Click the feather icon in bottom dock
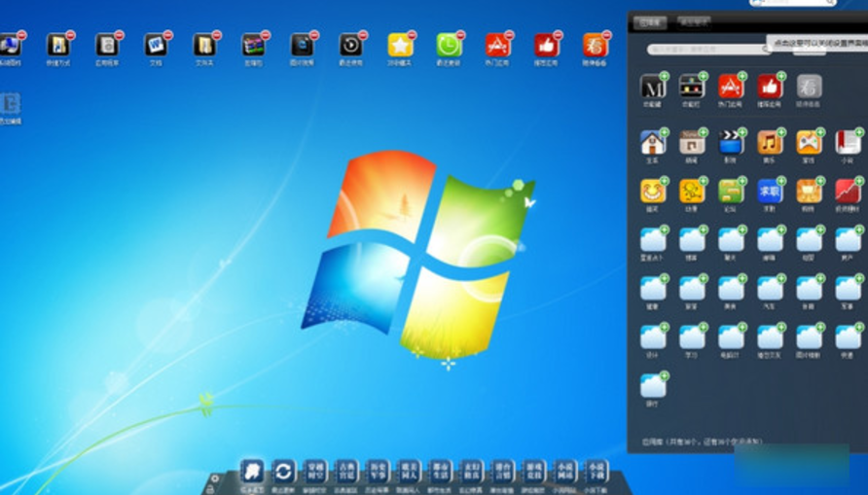Image resolution: width=868 pixels, height=495 pixels. (x=252, y=471)
